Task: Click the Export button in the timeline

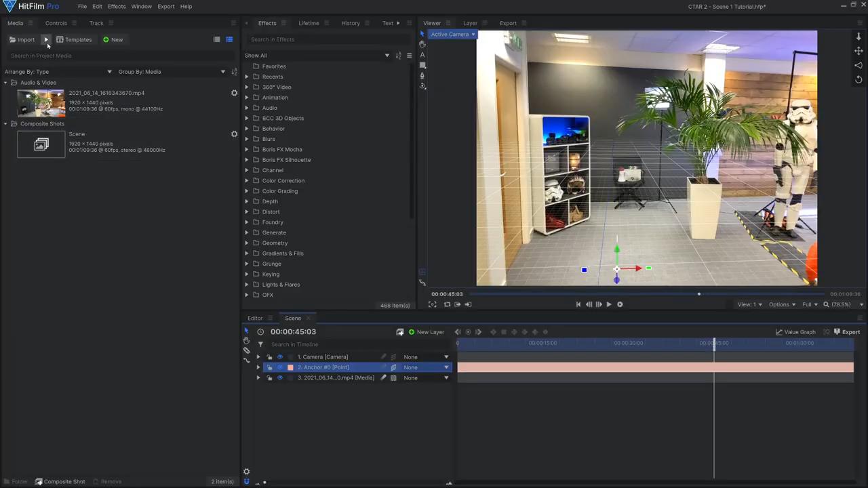Action: [847, 332]
